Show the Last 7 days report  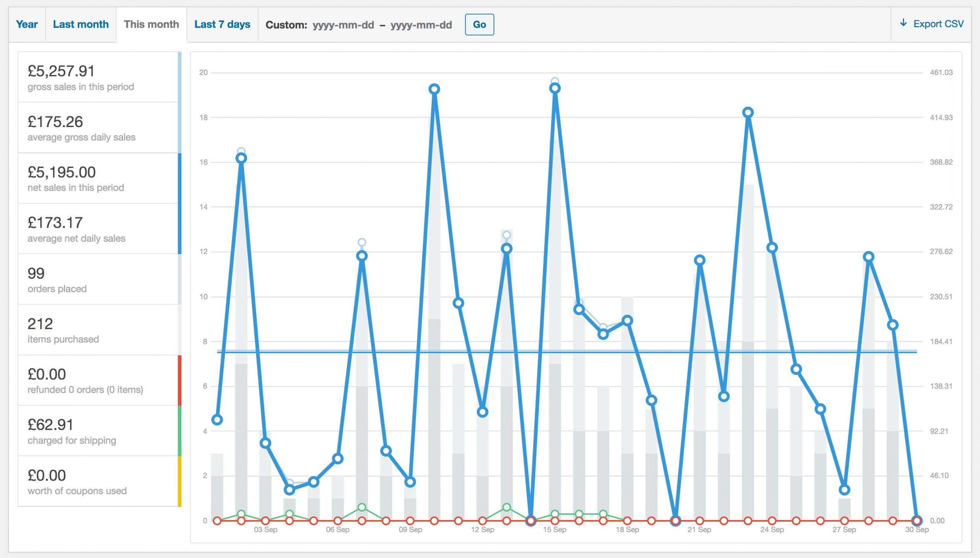pyautogui.click(x=222, y=24)
